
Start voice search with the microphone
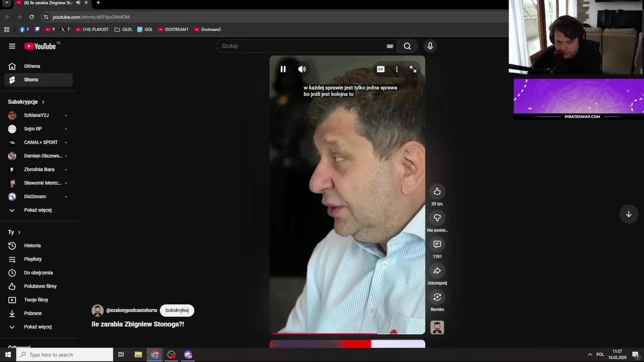coord(430,46)
